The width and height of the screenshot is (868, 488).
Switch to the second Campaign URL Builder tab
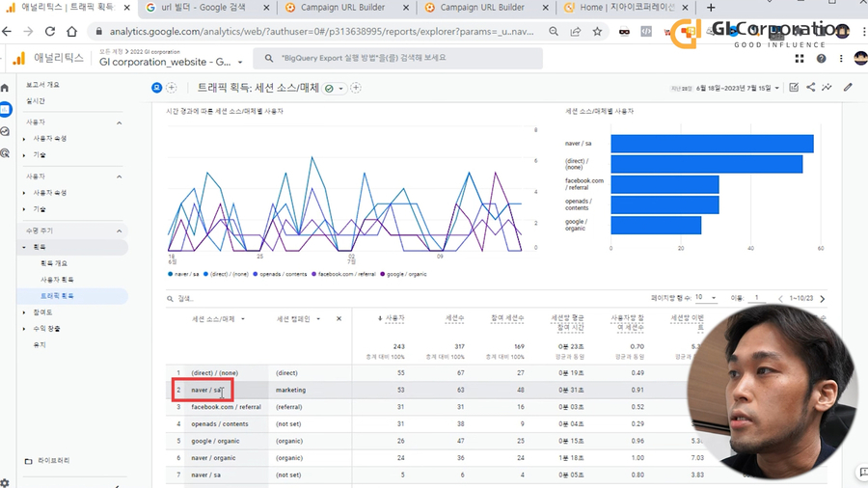pyautogui.click(x=481, y=8)
